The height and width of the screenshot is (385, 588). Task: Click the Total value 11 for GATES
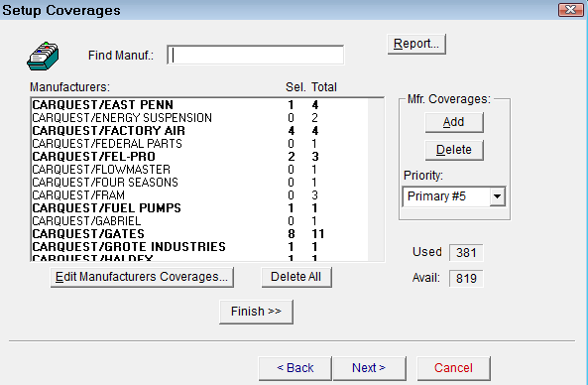317,234
